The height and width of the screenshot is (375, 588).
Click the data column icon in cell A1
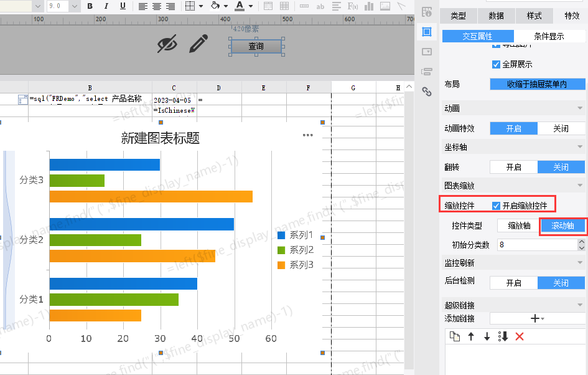[23, 99]
